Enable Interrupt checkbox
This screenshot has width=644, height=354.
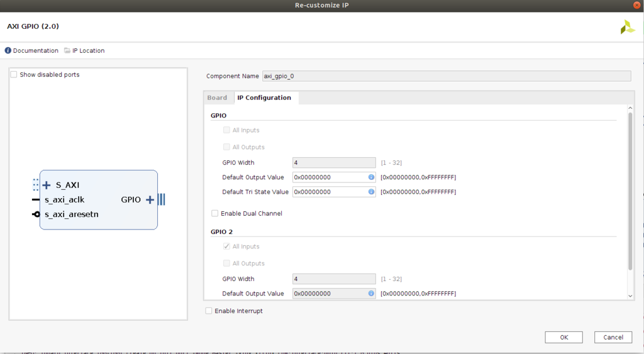(209, 311)
